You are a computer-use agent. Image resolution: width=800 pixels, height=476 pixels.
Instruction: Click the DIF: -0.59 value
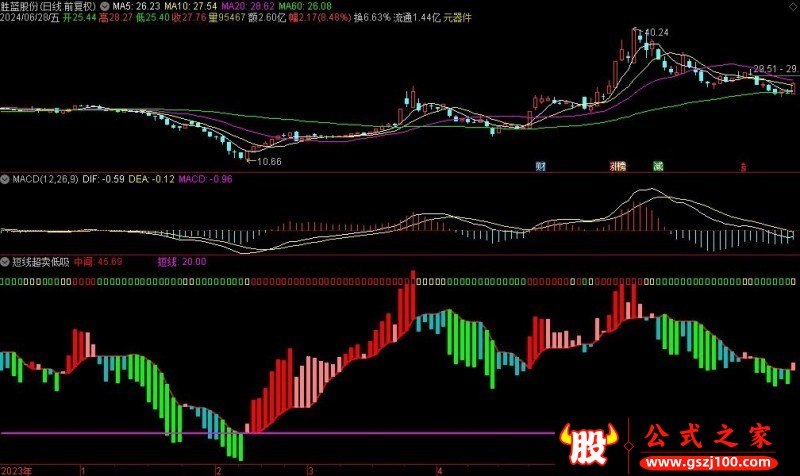[103, 179]
